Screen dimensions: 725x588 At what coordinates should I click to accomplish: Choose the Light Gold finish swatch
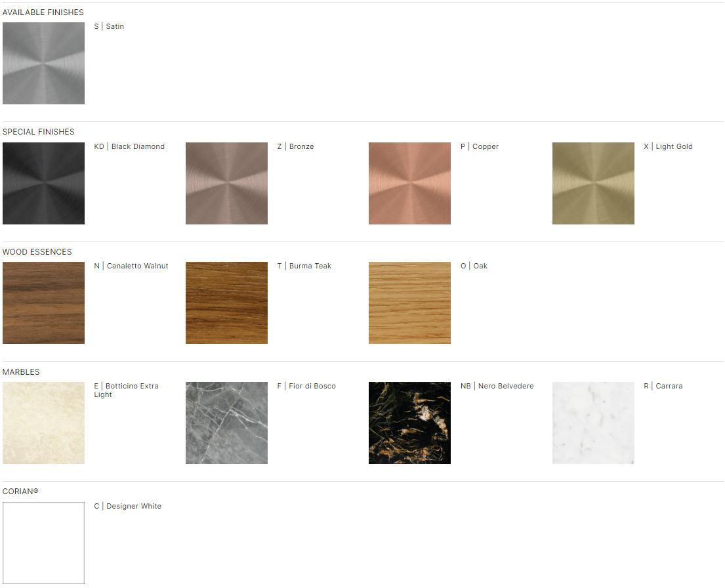[x=593, y=183]
